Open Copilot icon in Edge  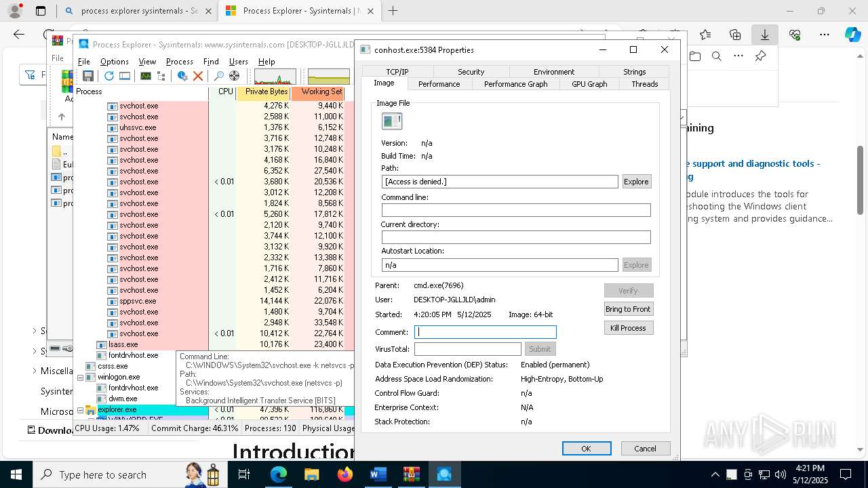tap(852, 35)
